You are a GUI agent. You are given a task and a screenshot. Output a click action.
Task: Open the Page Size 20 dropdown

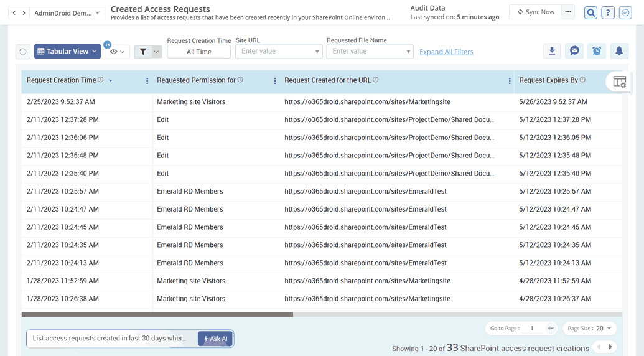pos(589,328)
